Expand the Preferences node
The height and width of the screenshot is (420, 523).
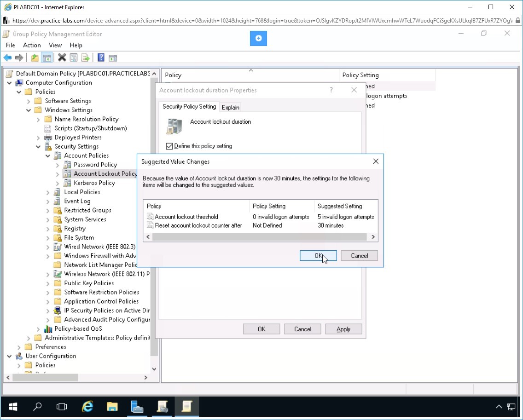click(x=19, y=347)
